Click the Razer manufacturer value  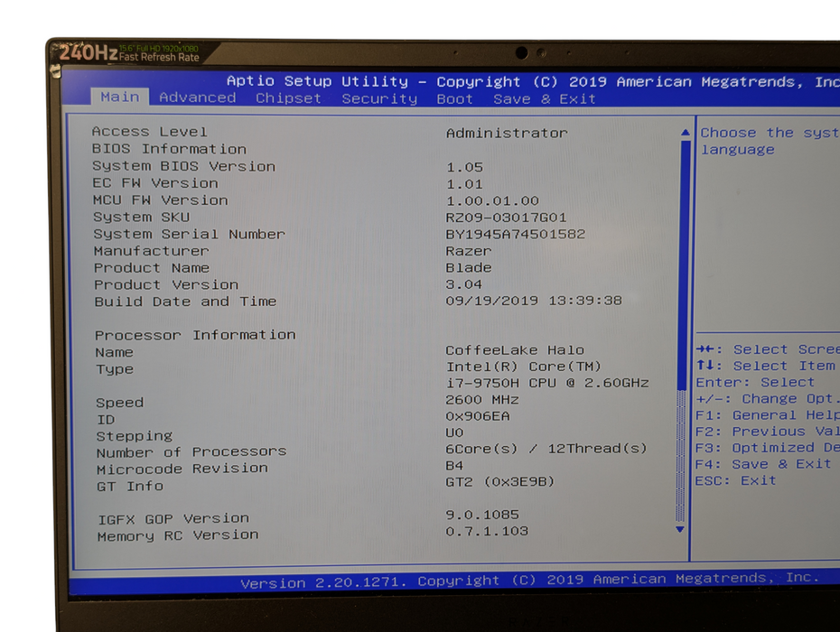click(468, 251)
